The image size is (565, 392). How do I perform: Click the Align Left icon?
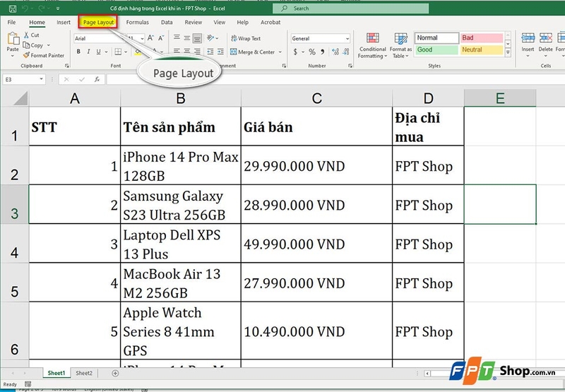177,52
